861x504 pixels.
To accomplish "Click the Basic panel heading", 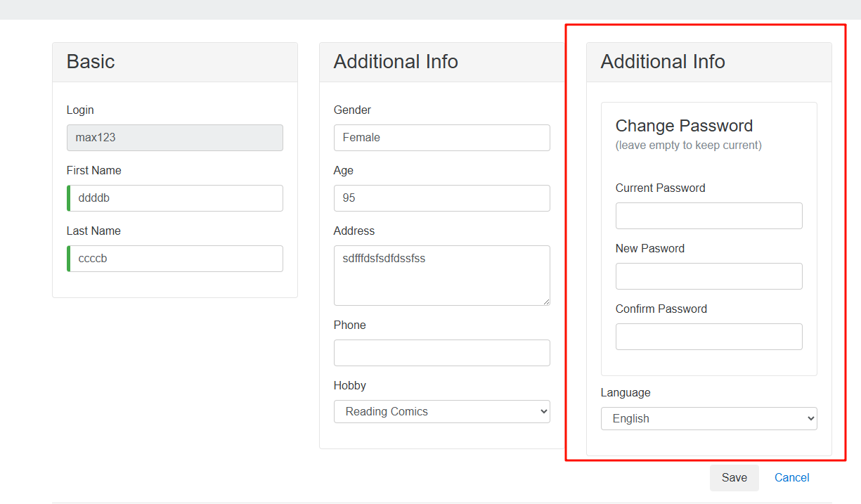I will [91, 62].
